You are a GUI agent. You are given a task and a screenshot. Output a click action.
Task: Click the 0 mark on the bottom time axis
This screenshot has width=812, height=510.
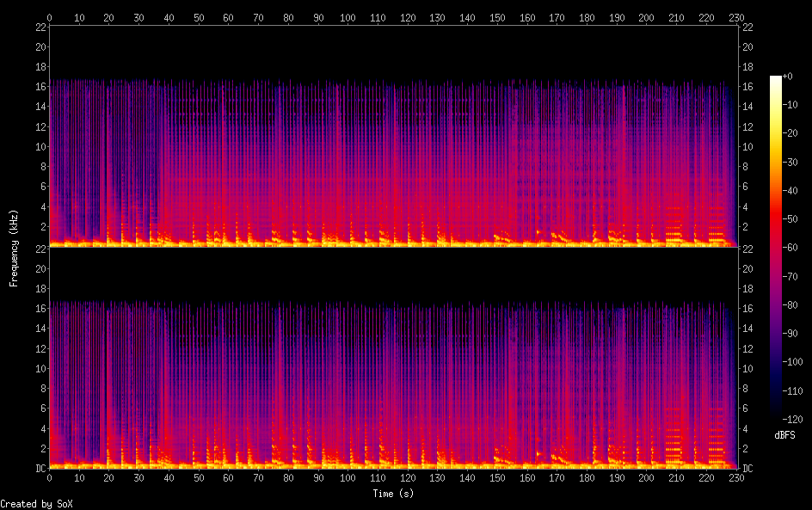pos(50,477)
